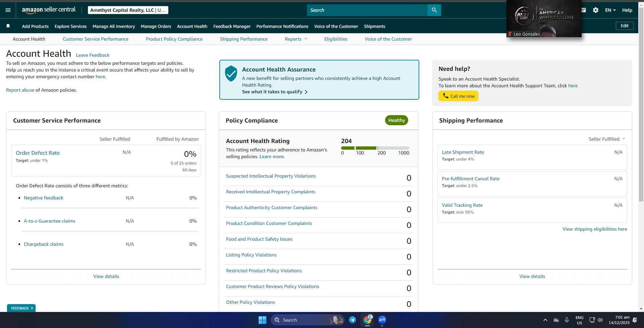Open Voice of the Customer sub-tab
This screenshot has height=328, width=644.
[x=388, y=39]
